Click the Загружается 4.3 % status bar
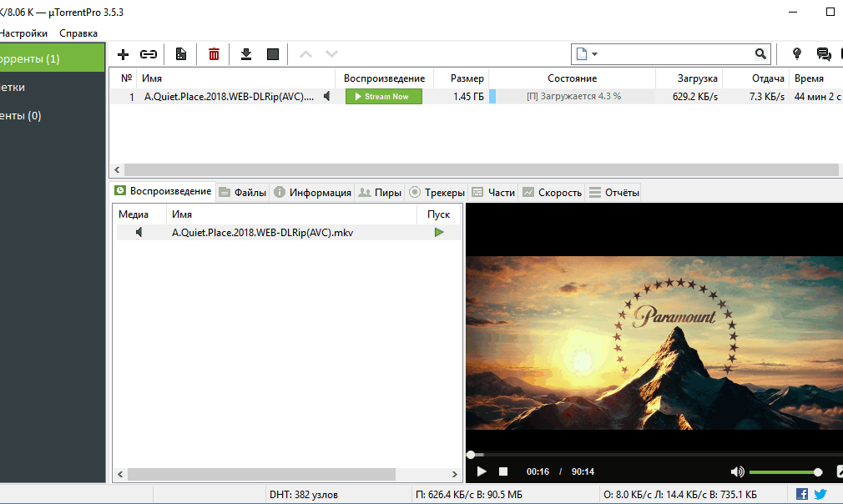The image size is (843, 504). [x=572, y=96]
